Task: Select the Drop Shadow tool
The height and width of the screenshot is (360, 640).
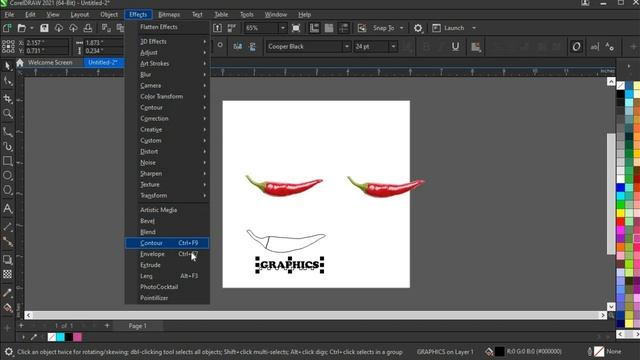Action: [7, 260]
